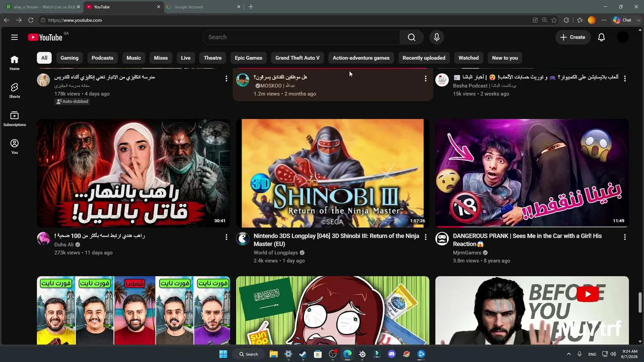Select the Grand Theft Auto V chip
This screenshot has height=362, width=644.
click(x=297, y=58)
